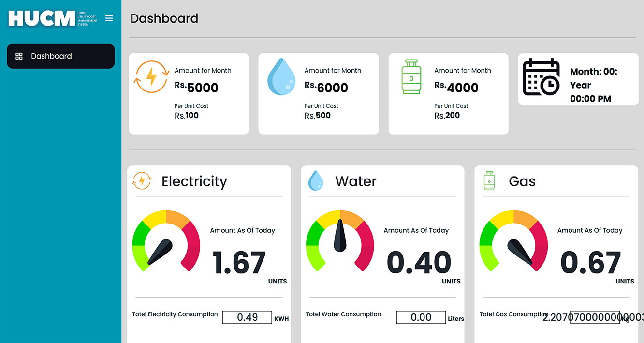The height and width of the screenshot is (343, 644).
Task: Select the Total Water Consumption field
Action: coord(421,317)
